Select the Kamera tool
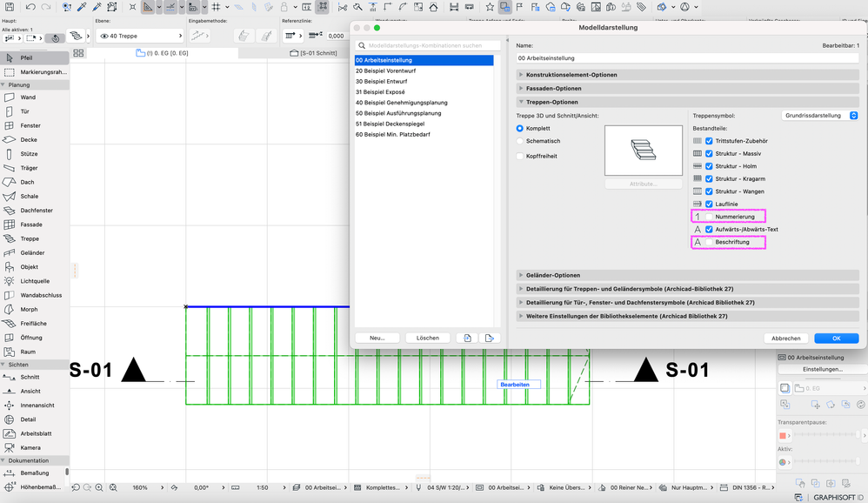This screenshot has width=868, height=503. 35,447
